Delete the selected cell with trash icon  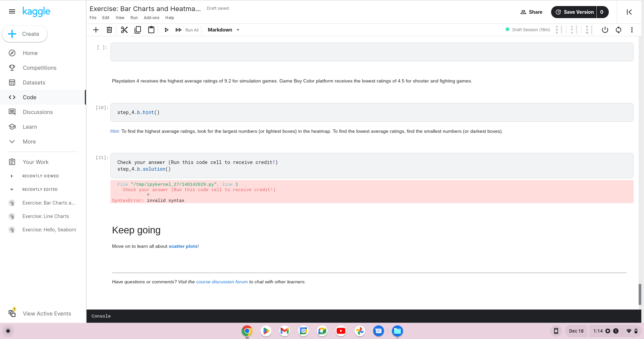coord(109,30)
